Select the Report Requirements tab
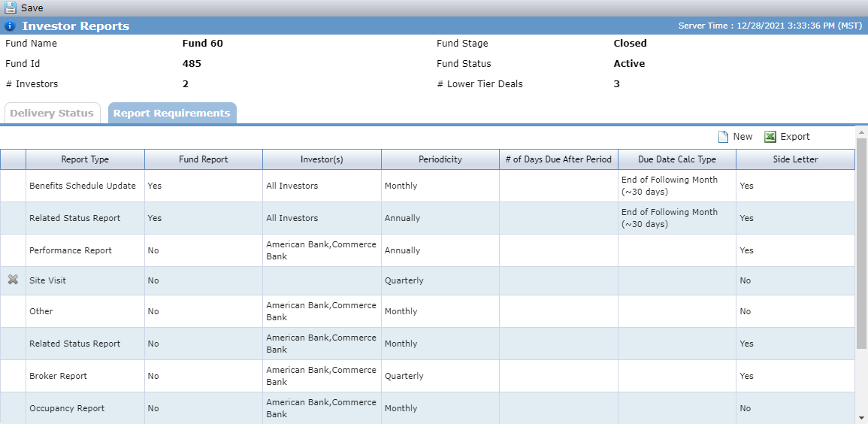The image size is (868, 424). point(172,113)
